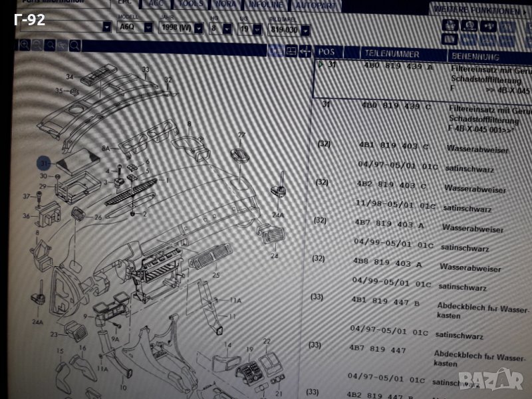Click the zoom-in magnifier with plus sign
The height and width of the screenshot is (399, 532).
[25, 45]
